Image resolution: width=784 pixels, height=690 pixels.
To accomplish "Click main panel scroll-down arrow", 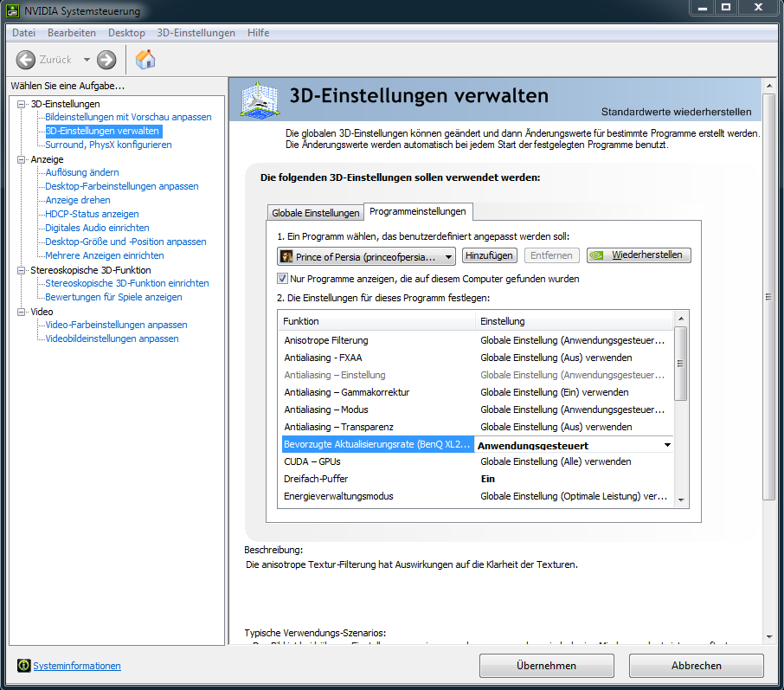I will click(x=769, y=637).
